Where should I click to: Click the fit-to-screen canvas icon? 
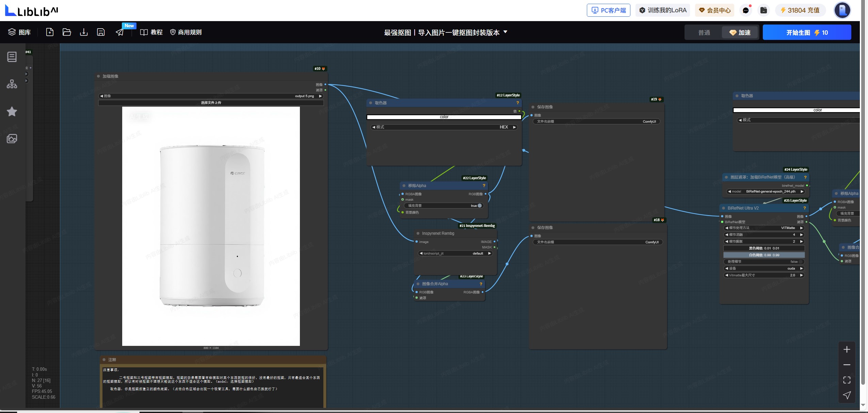pos(847,380)
